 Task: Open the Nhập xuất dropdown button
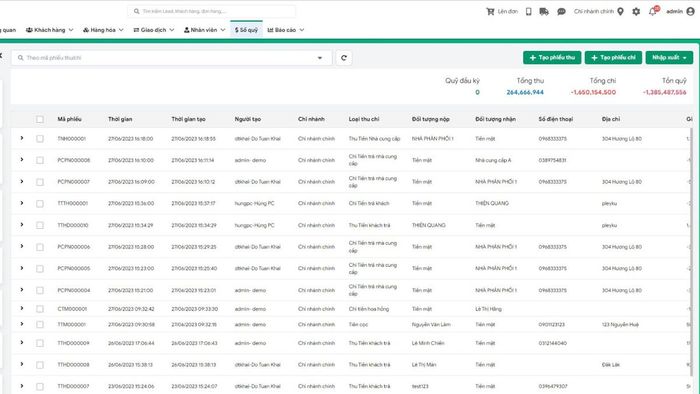669,58
